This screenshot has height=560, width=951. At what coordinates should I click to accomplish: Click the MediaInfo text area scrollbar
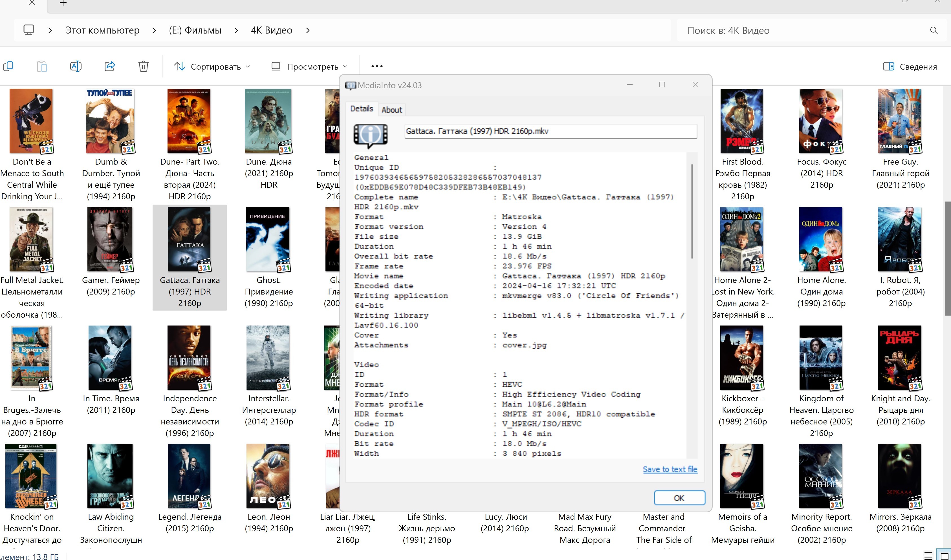coord(692,211)
